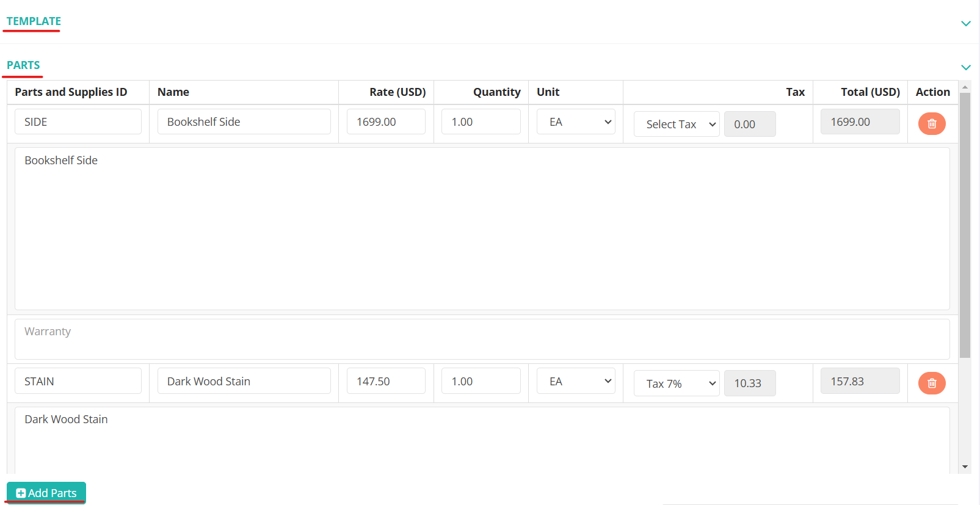The height and width of the screenshot is (505, 980).
Task: Click the 1699.00 rate field
Action: (x=386, y=122)
